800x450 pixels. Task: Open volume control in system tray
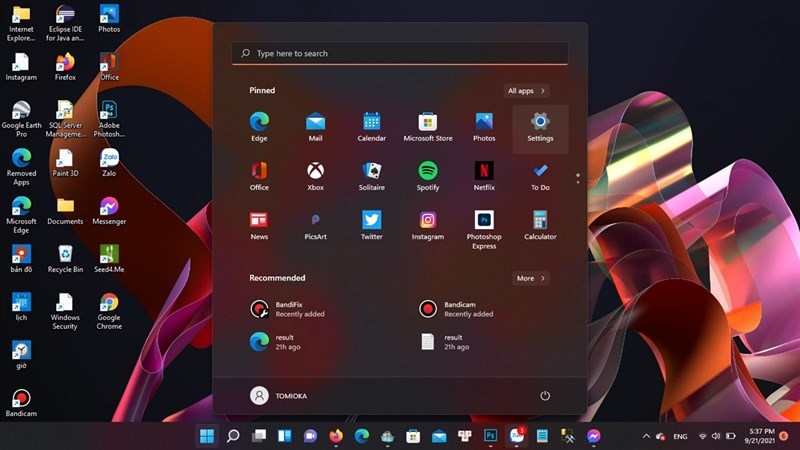click(x=716, y=436)
